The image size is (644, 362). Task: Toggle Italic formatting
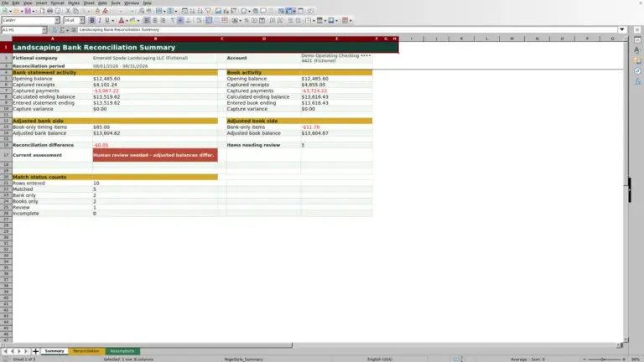point(100,20)
